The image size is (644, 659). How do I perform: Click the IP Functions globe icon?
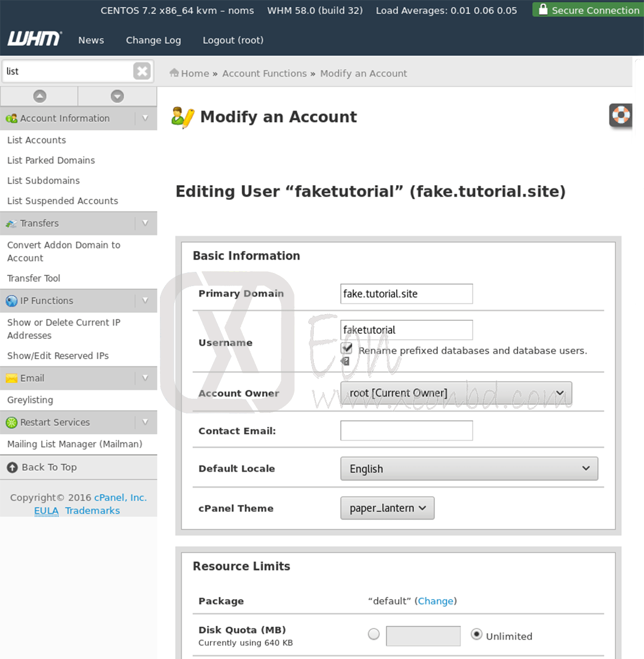[12, 300]
